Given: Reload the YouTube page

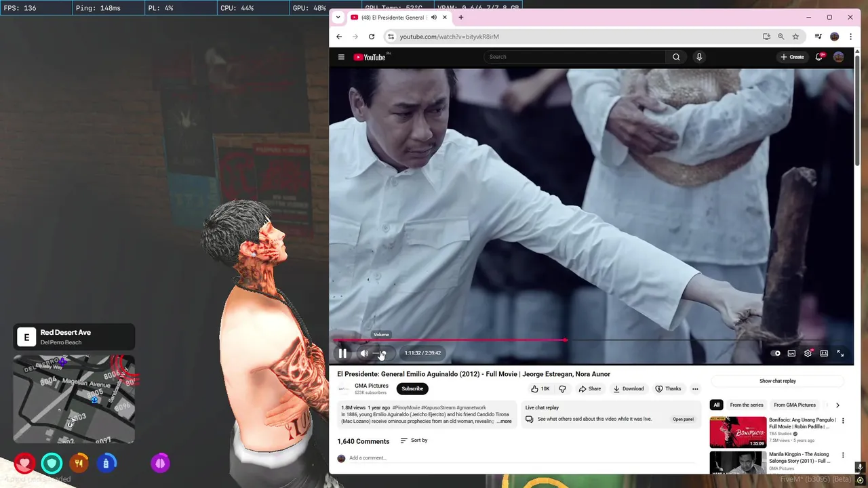Looking at the screenshot, I should 372,37.
